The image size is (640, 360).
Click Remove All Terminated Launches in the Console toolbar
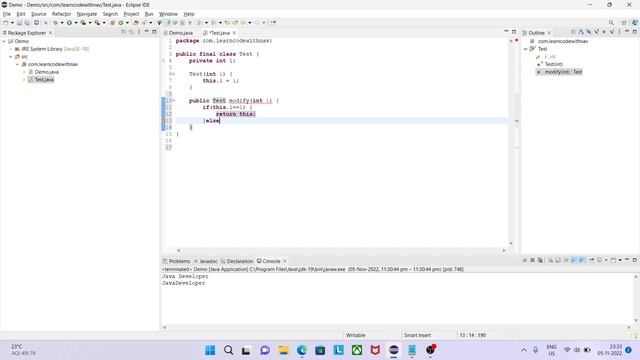[x=540, y=260]
